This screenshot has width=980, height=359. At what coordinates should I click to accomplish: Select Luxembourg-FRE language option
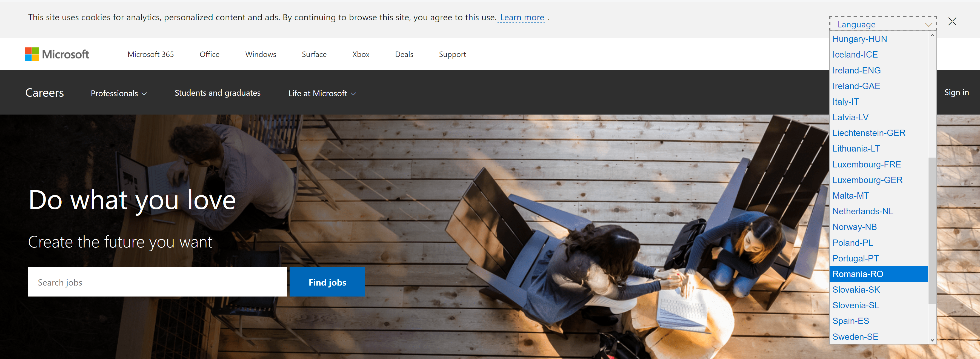coord(879,164)
